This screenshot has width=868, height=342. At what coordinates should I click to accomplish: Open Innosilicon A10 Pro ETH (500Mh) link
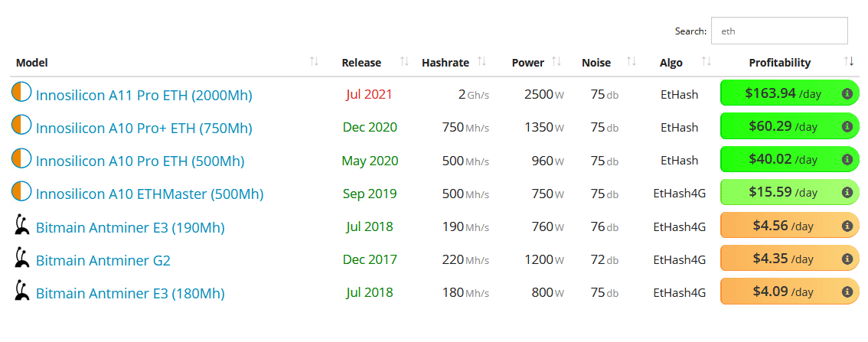(x=140, y=161)
